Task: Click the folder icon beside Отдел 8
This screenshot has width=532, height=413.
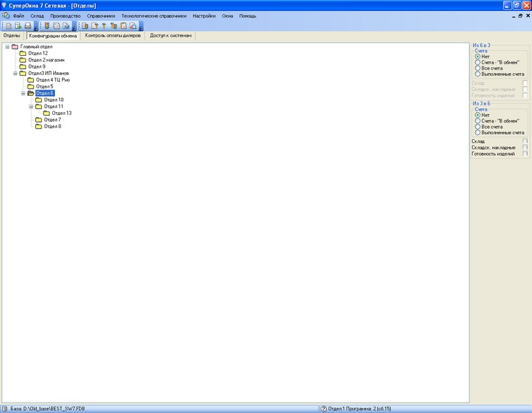Action: pyautogui.click(x=39, y=126)
